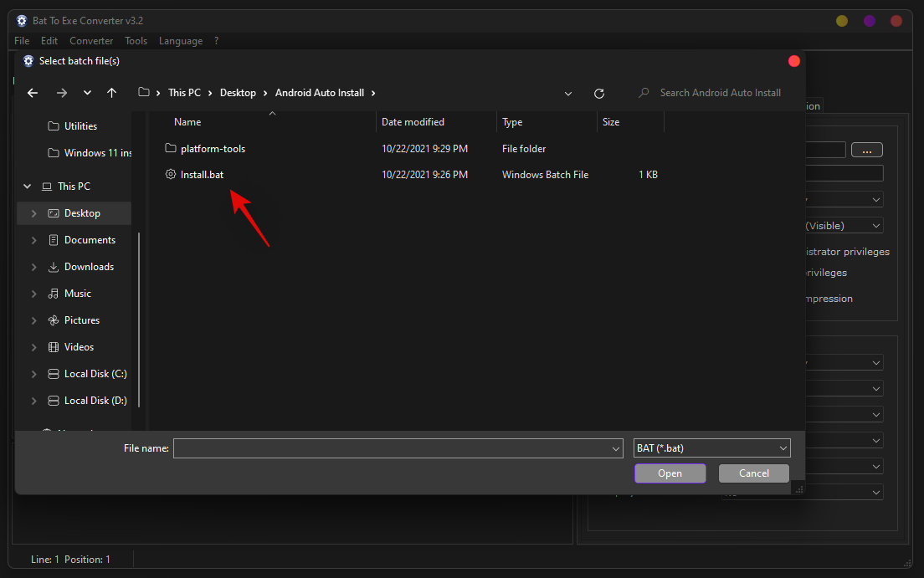
Task: Click the Forward navigation arrow
Action: (61, 93)
